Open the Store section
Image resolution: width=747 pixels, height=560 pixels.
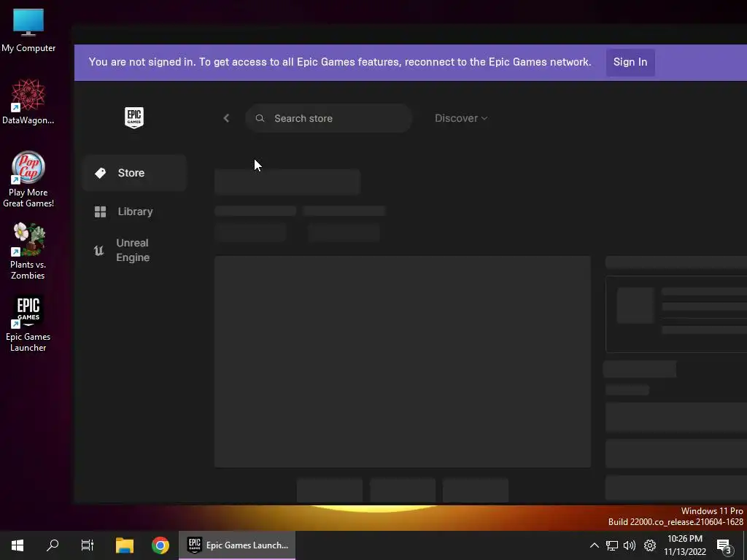134,173
